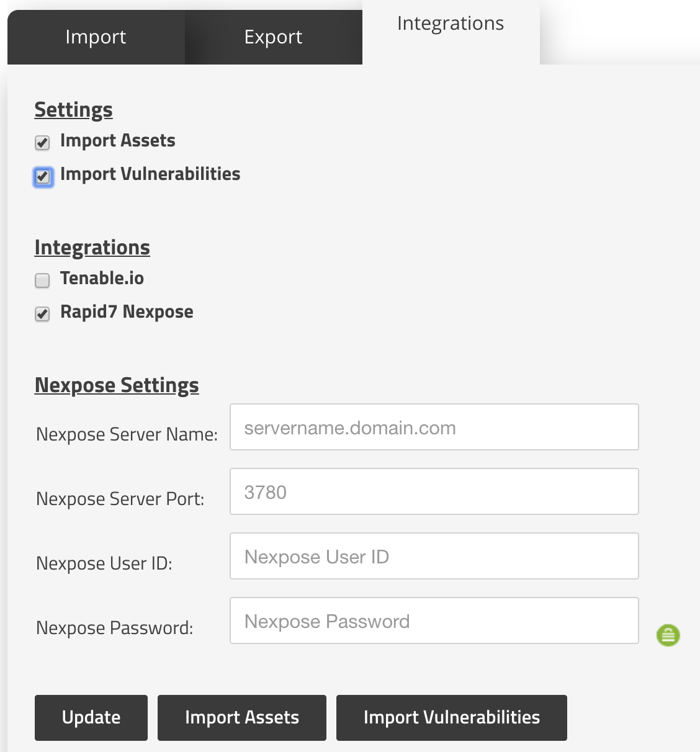
Task: Click the Import Assets button at bottom
Action: [x=242, y=718]
